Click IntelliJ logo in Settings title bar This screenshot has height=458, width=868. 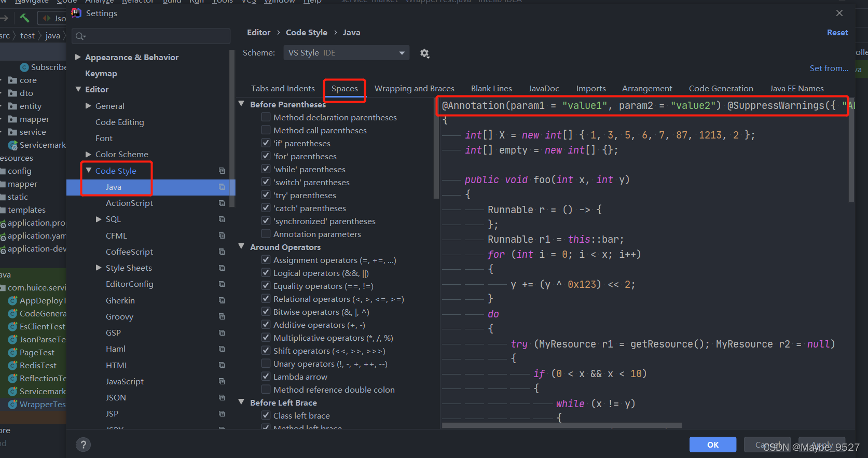coord(77,13)
